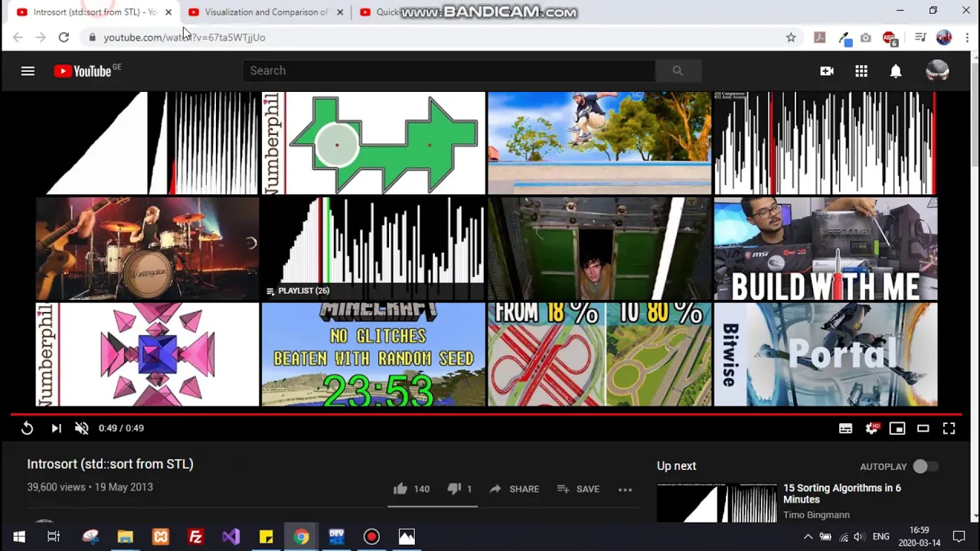
Task: Open the player settings gear
Action: pos(871,429)
